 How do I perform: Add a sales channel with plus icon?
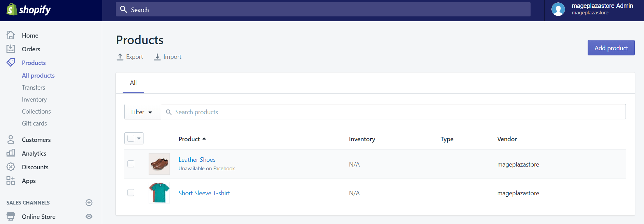coord(89,202)
